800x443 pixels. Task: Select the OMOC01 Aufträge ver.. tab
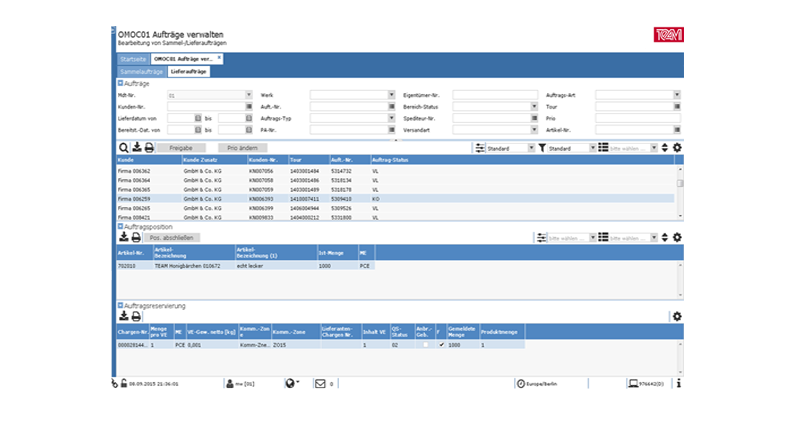click(183, 59)
